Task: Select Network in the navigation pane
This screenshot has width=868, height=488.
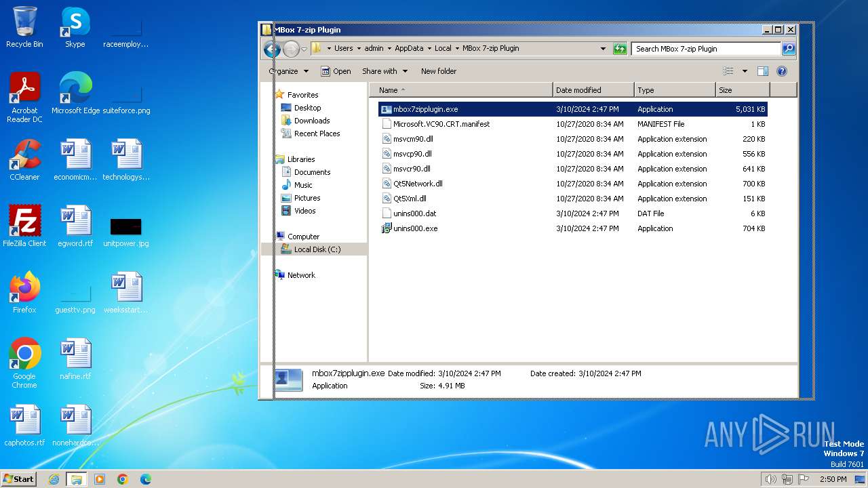Action: click(x=301, y=275)
